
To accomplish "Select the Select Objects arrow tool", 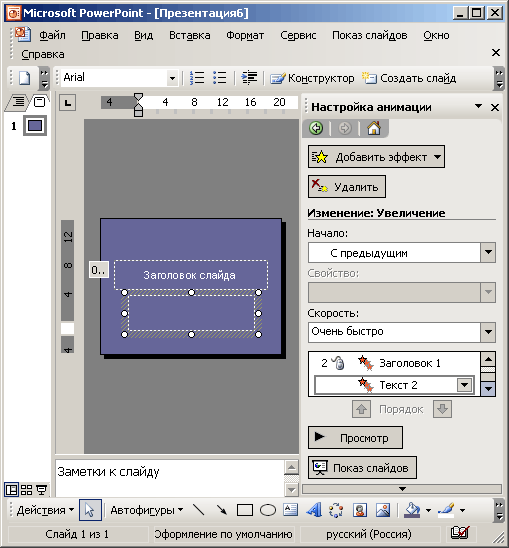I will click(90, 510).
